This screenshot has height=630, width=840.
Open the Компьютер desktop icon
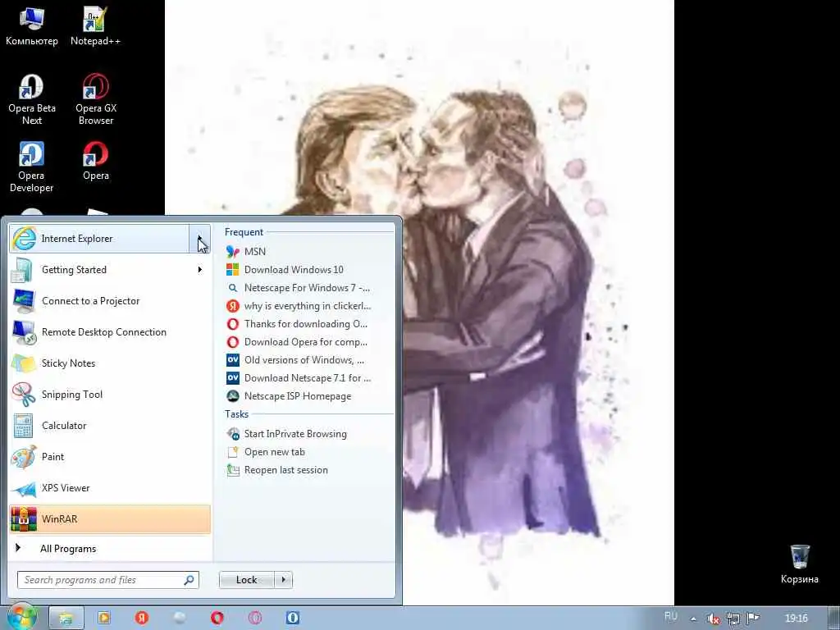pyautogui.click(x=32, y=25)
